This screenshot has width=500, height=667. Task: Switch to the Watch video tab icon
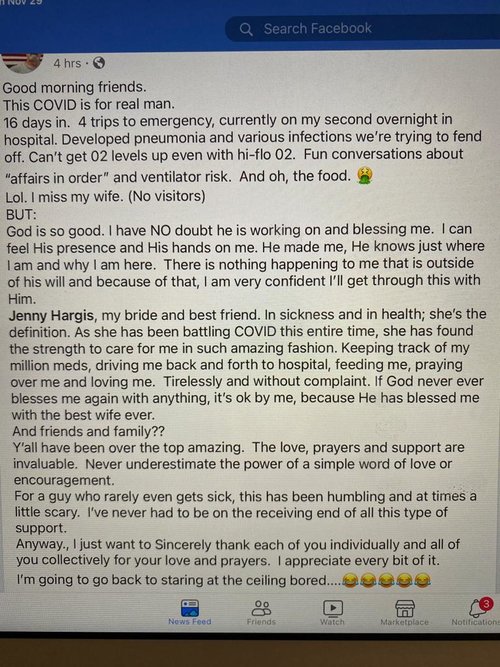pos(333,608)
